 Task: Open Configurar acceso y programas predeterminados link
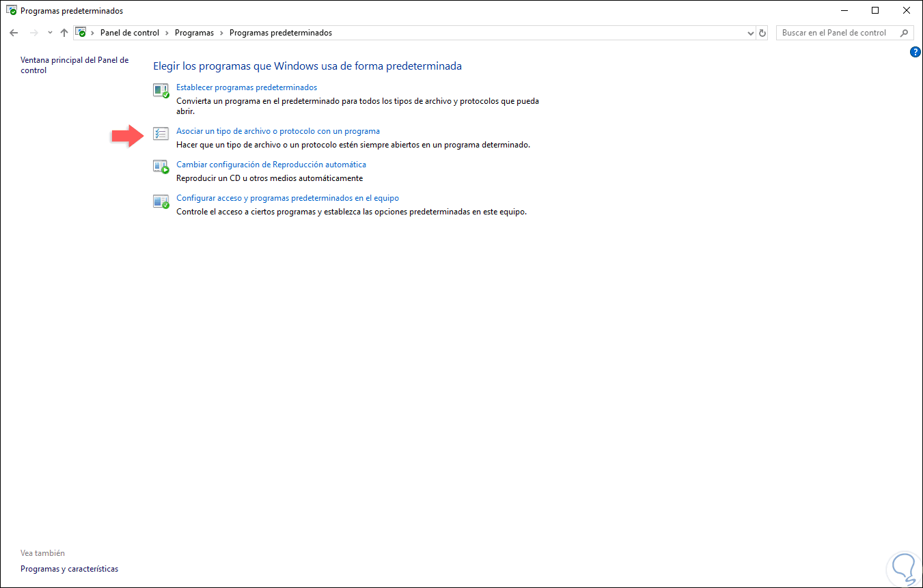tap(288, 198)
